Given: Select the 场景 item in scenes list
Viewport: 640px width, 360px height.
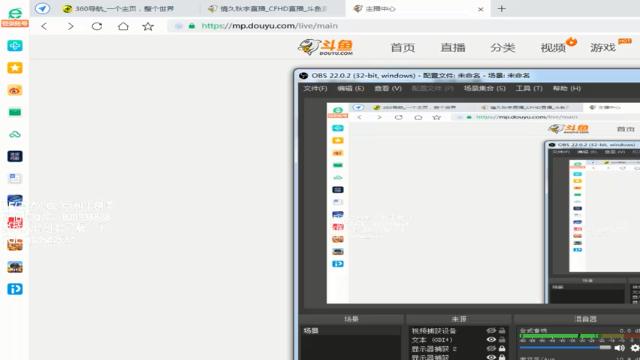Looking at the screenshot, I should (351, 331).
